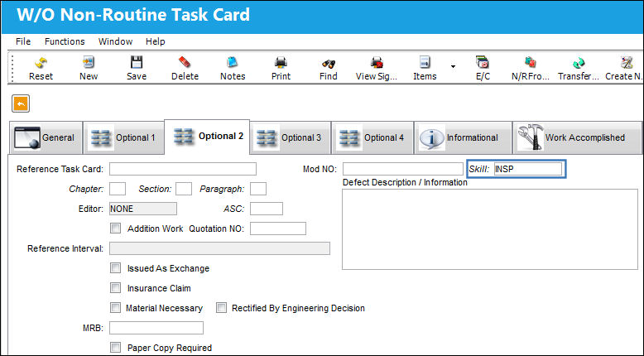Tick the Insurance Claim checkbox
This screenshot has width=644, height=356.
115,288
